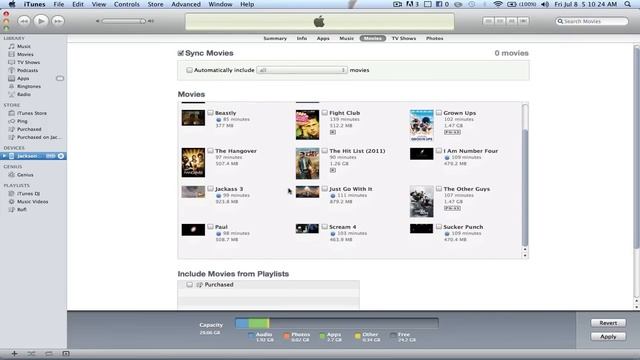Check the I Am Number Four movie

pos(439,151)
